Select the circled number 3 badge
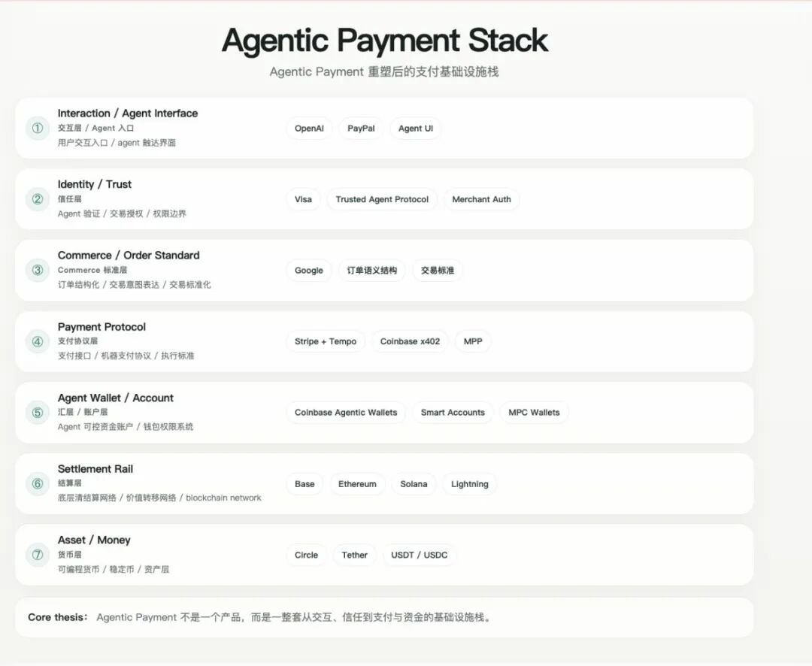The height and width of the screenshot is (666, 812). (x=37, y=270)
